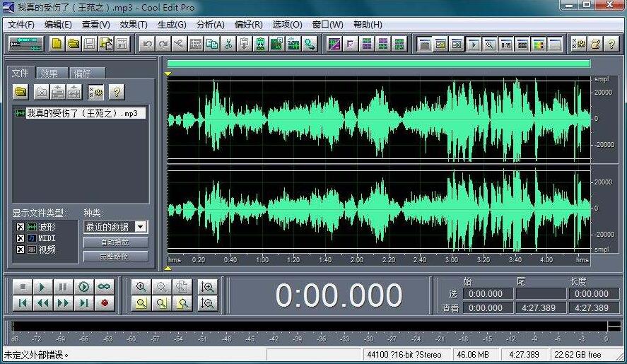Click the Rewind button
The image size is (627, 364).
coord(42,303)
